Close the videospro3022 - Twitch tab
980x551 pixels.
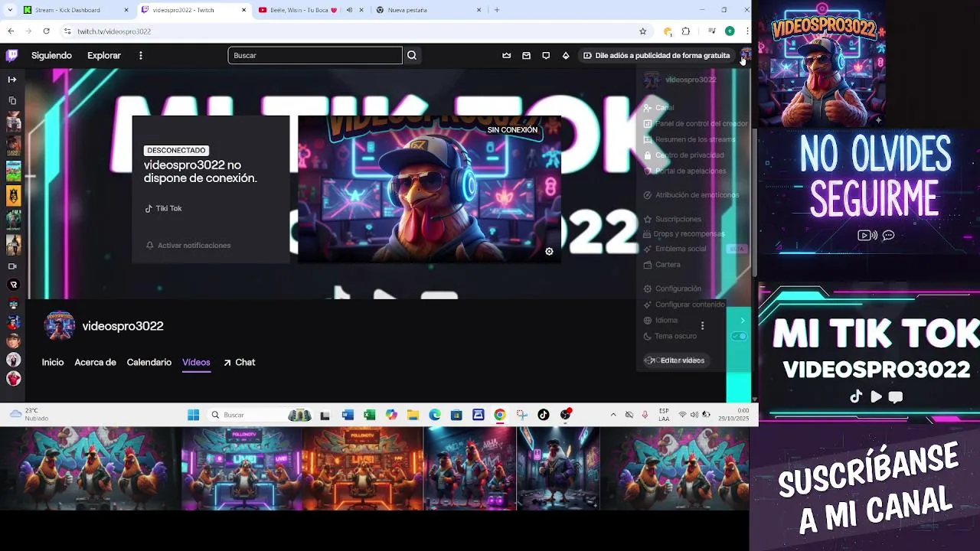click(x=244, y=10)
